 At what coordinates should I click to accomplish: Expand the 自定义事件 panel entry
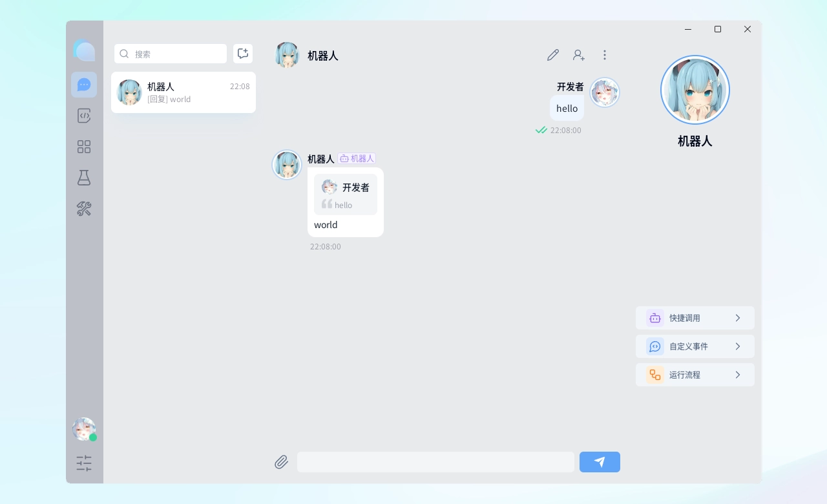(695, 346)
